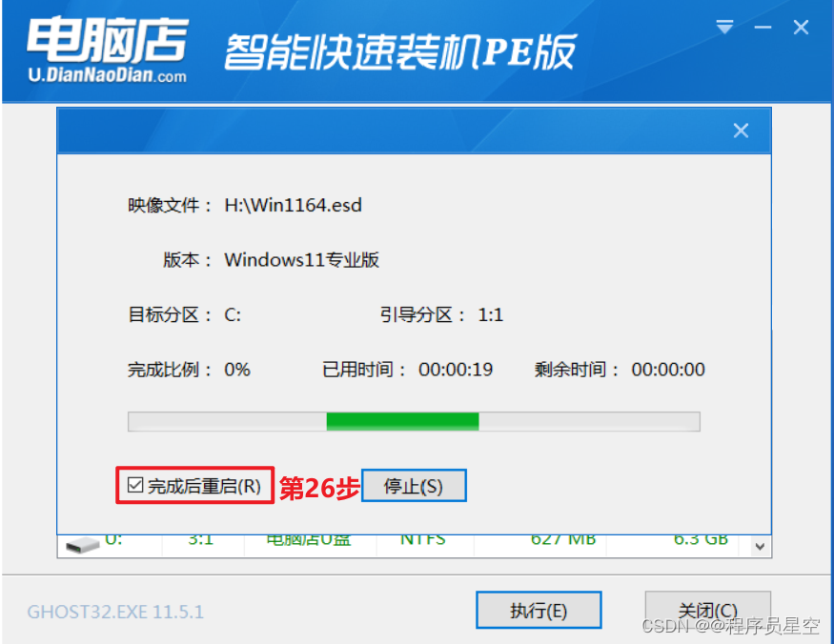Viewport: 834px width, 644px height.
Task: Click the Windows11专业版 version text
Action: (x=301, y=260)
